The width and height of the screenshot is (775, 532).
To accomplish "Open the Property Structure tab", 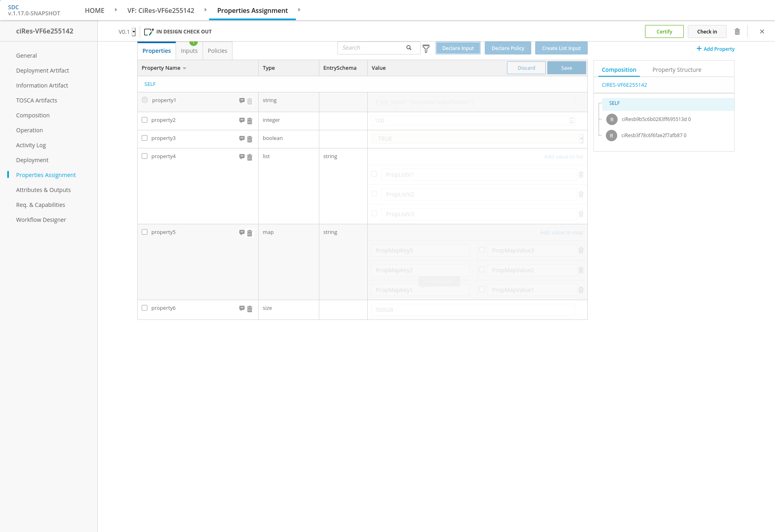I will (x=677, y=70).
